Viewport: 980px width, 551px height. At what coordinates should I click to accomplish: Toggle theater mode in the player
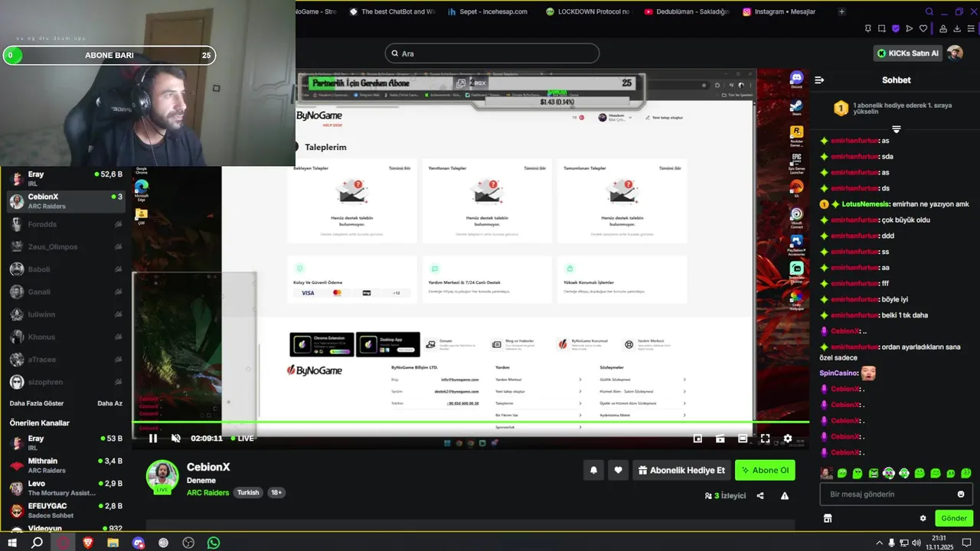tap(743, 439)
